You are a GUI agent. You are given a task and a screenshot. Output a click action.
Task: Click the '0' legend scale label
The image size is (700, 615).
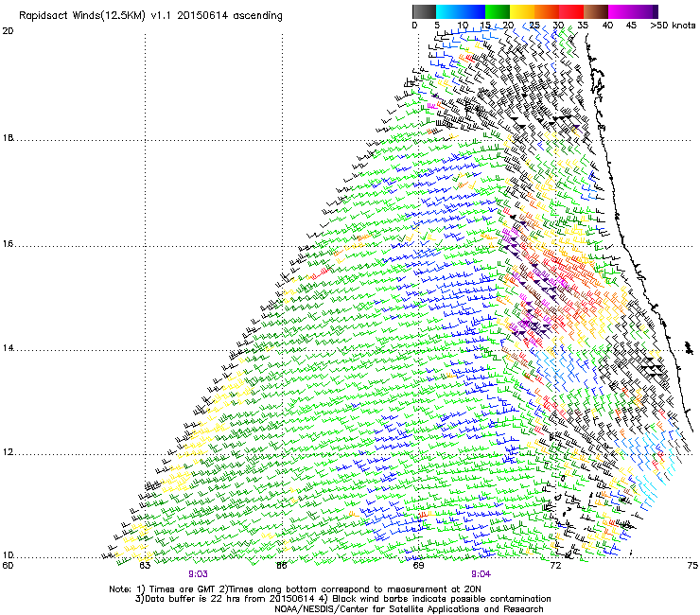pyautogui.click(x=414, y=26)
